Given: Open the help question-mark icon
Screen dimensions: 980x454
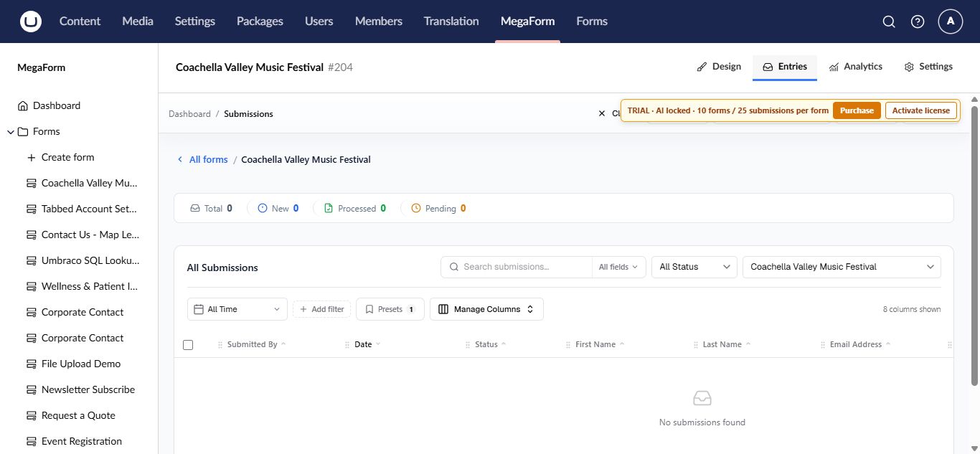Looking at the screenshot, I should pyautogui.click(x=918, y=22).
